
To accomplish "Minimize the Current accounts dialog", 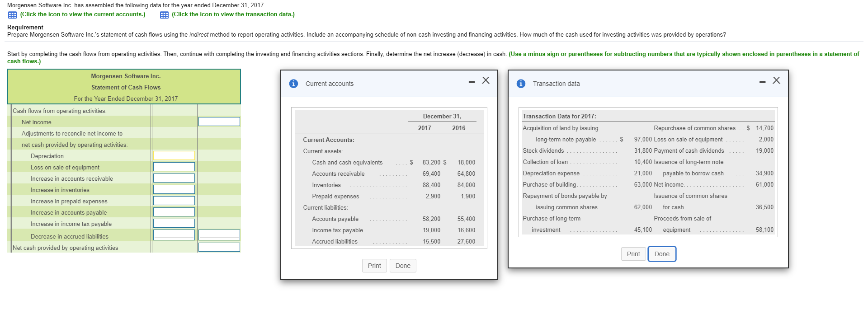I will (472, 82).
